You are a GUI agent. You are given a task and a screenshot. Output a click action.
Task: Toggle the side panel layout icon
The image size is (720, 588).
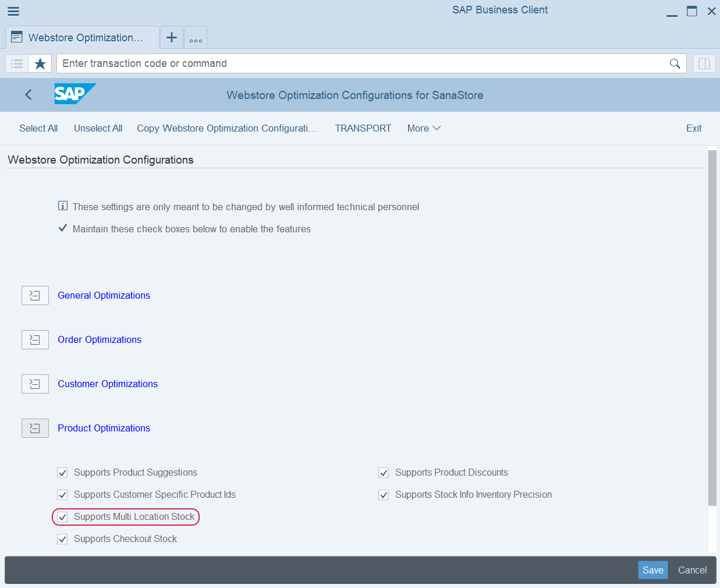(704, 63)
